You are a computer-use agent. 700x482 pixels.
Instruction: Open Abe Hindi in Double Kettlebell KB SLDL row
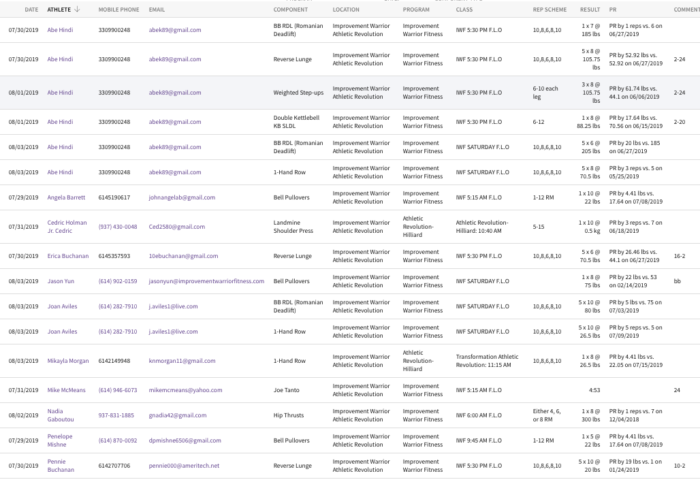(x=60, y=122)
